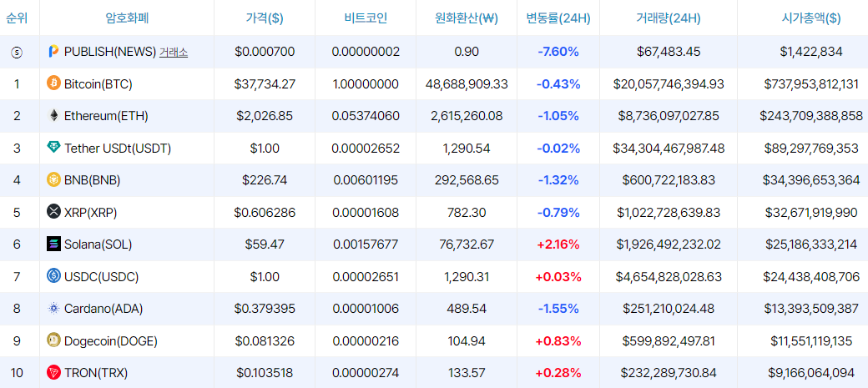Screen dimensions: 868x388
Task: Sort by the 변동률(24H) column header
Action: coord(558,18)
